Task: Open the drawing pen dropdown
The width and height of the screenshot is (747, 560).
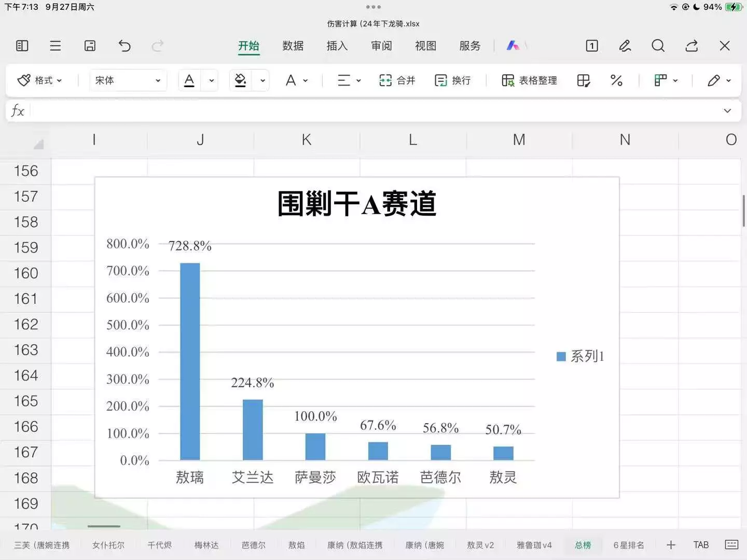Action: pos(719,80)
